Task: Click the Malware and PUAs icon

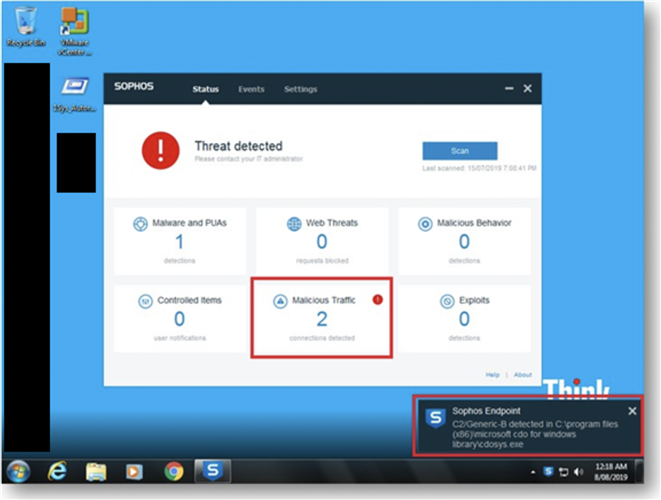Action: (140, 224)
